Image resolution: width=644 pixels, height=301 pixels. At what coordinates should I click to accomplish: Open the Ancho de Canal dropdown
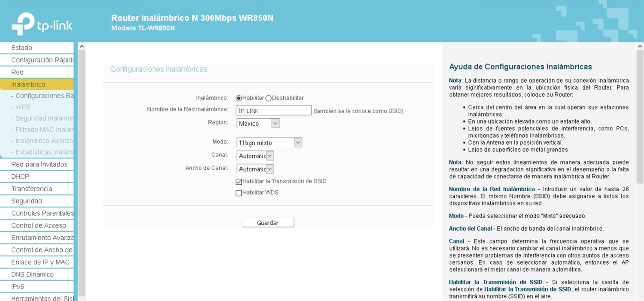click(x=255, y=169)
